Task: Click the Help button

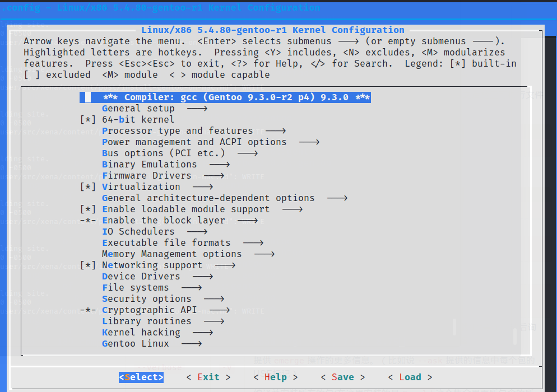Action: click(275, 377)
